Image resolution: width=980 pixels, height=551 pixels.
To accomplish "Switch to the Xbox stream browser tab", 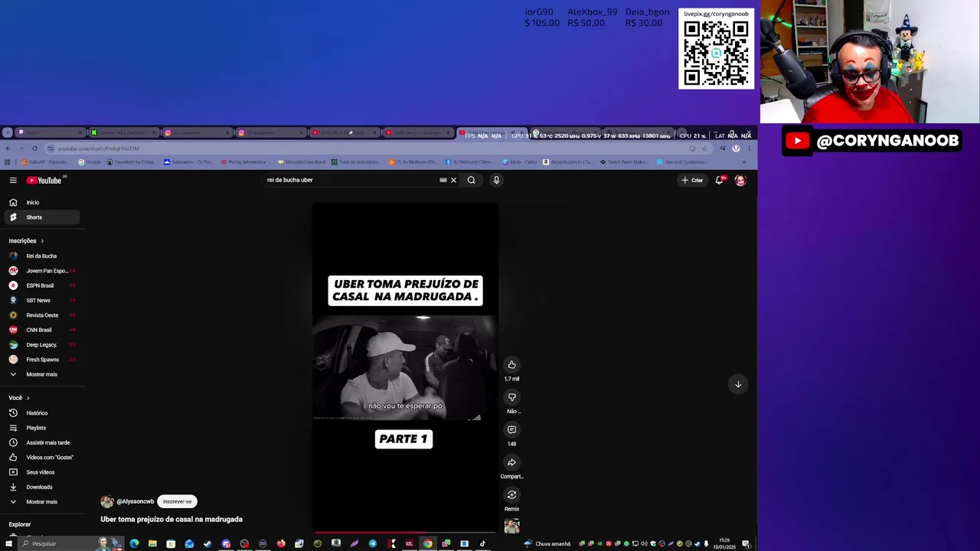I will [x=122, y=133].
